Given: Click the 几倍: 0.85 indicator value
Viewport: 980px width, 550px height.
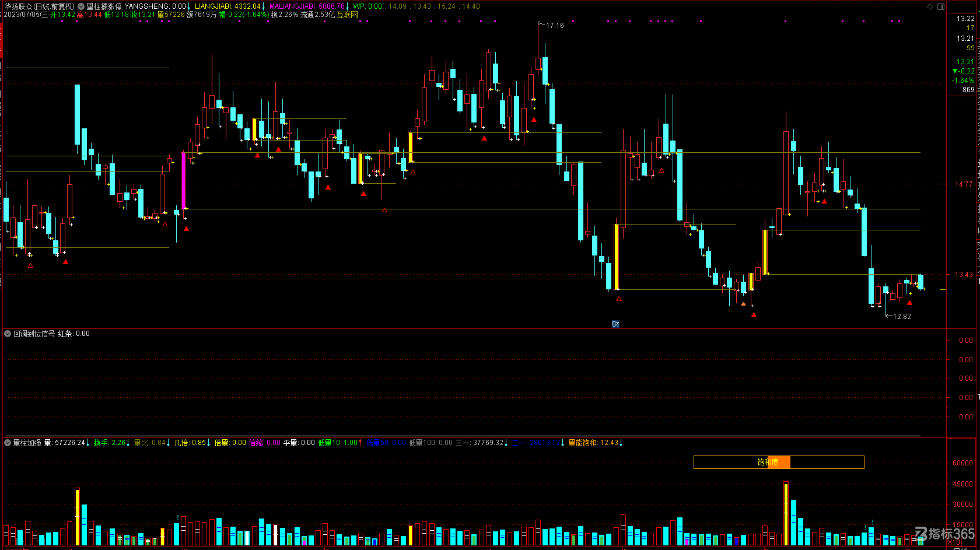Looking at the screenshot, I should 190,443.
